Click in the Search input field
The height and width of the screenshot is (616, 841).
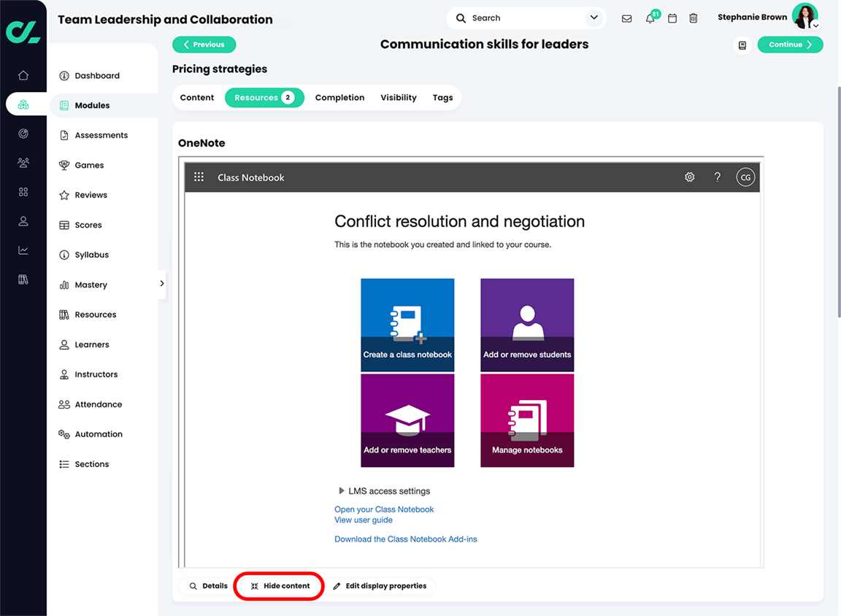click(x=526, y=18)
